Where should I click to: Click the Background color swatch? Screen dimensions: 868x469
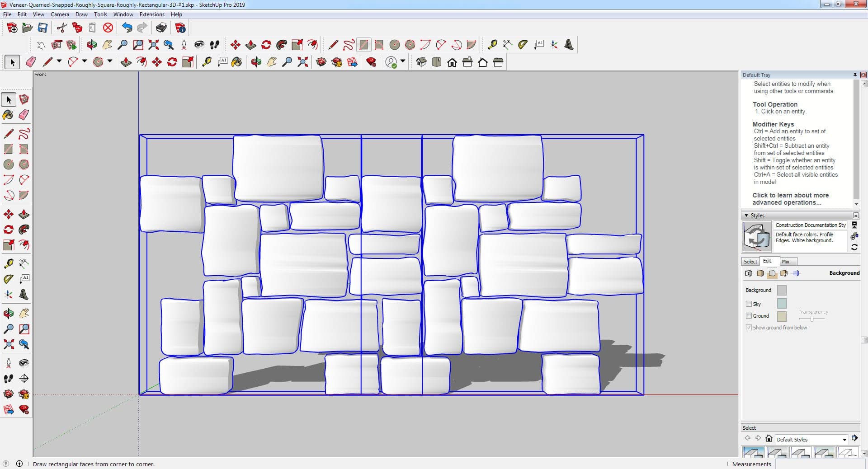point(781,290)
